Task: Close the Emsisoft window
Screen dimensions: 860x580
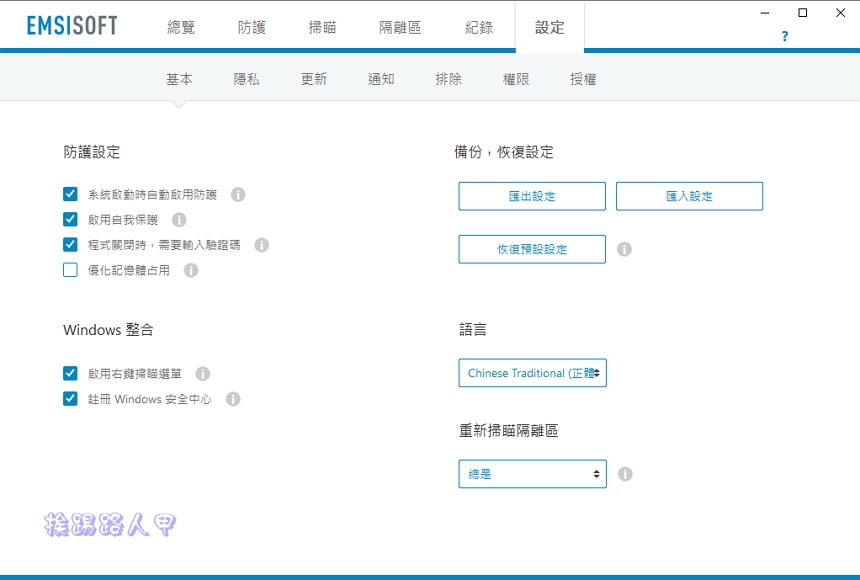Action: [x=840, y=13]
